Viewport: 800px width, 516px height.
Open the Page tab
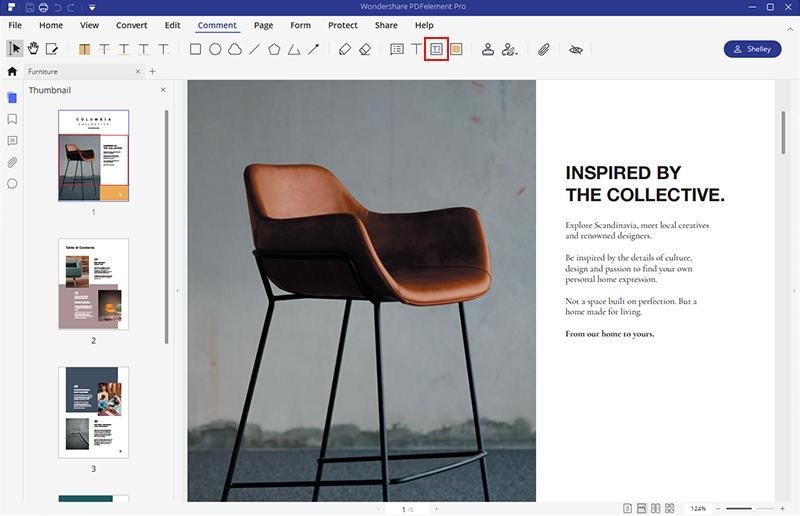[264, 25]
